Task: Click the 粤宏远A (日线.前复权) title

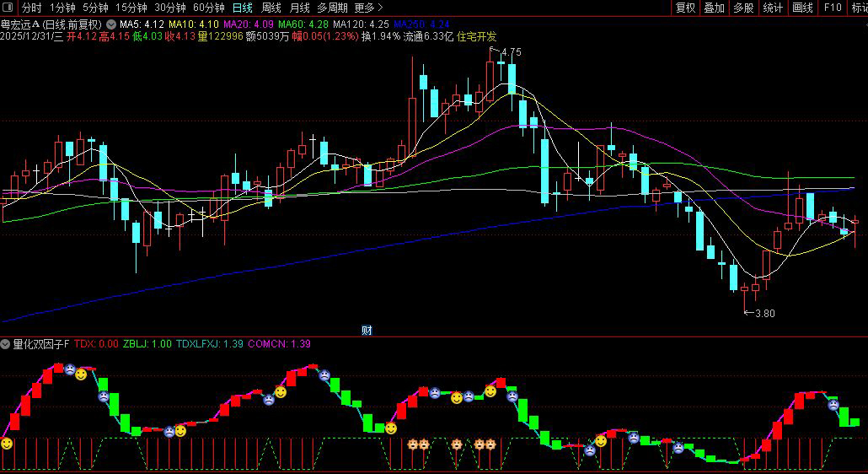Action: click(x=51, y=24)
